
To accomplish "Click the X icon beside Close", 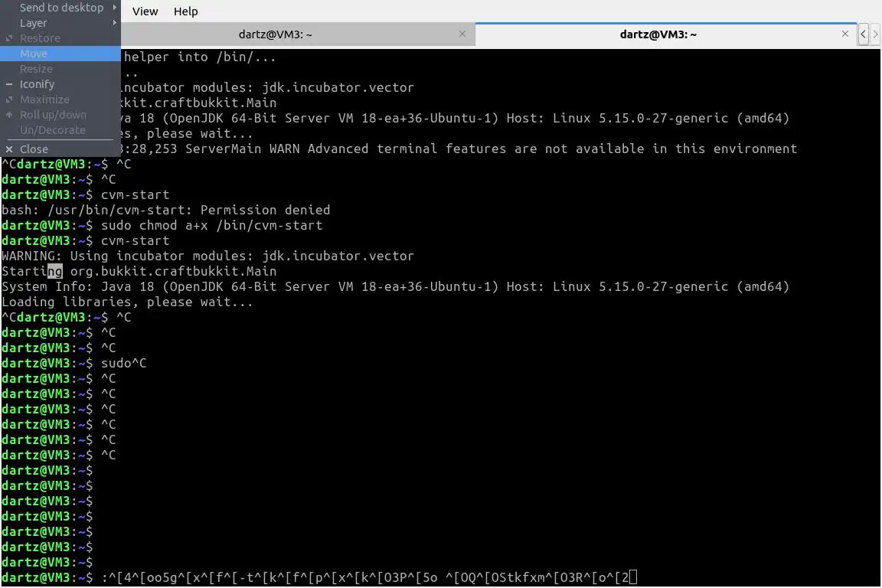I will pos(9,149).
